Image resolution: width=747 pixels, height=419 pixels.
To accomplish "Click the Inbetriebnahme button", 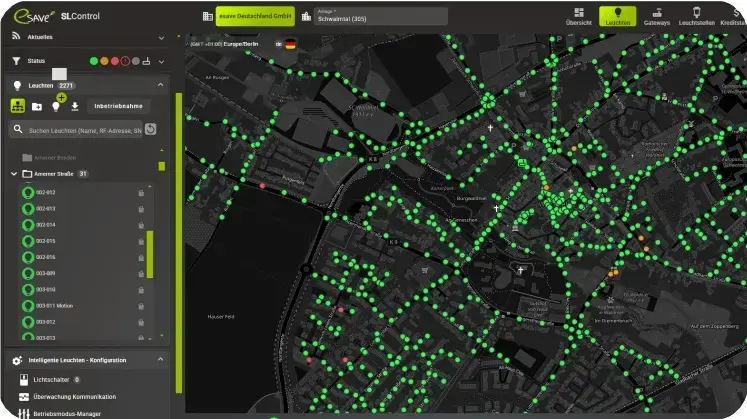I will tap(117, 105).
